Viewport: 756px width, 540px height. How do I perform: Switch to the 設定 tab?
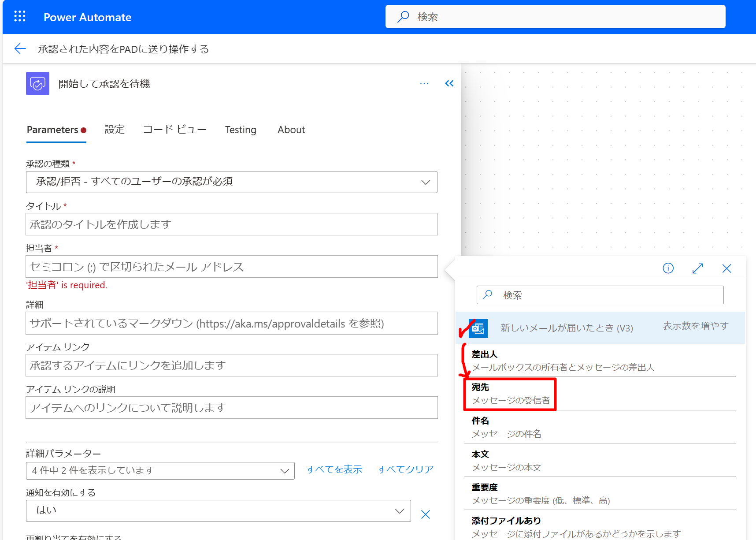[115, 130]
